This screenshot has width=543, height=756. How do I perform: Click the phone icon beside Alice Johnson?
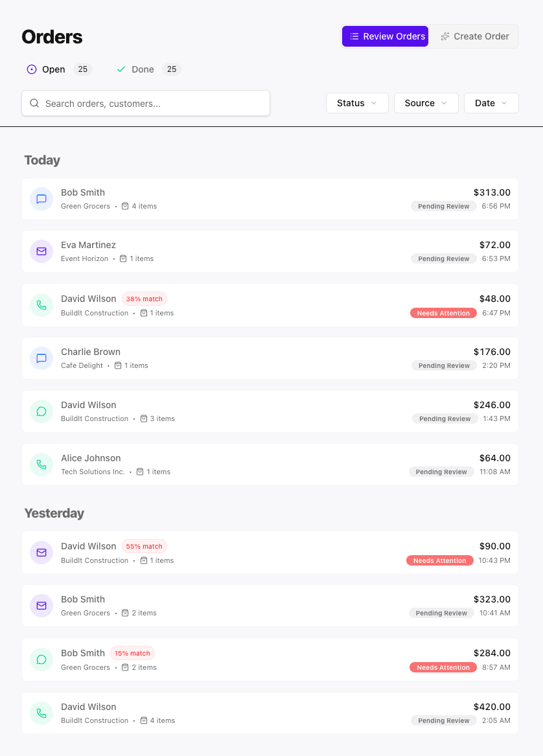click(41, 464)
